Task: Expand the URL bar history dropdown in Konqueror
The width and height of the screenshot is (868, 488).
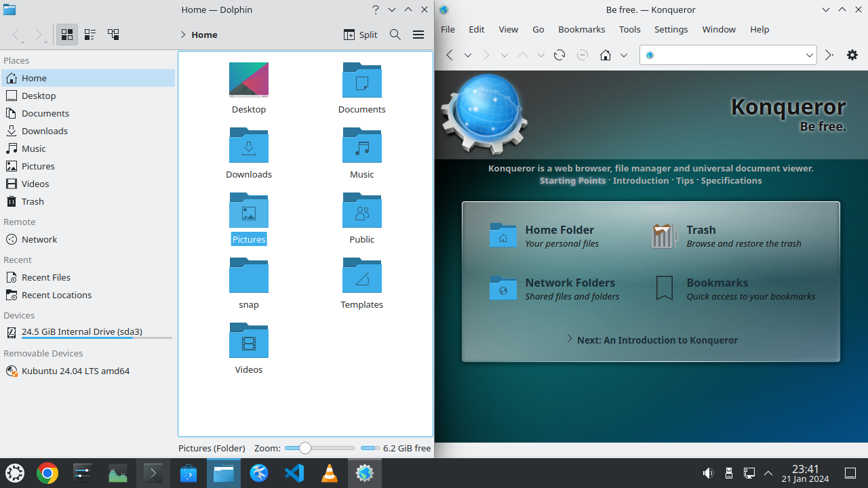Action: (810, 55)
